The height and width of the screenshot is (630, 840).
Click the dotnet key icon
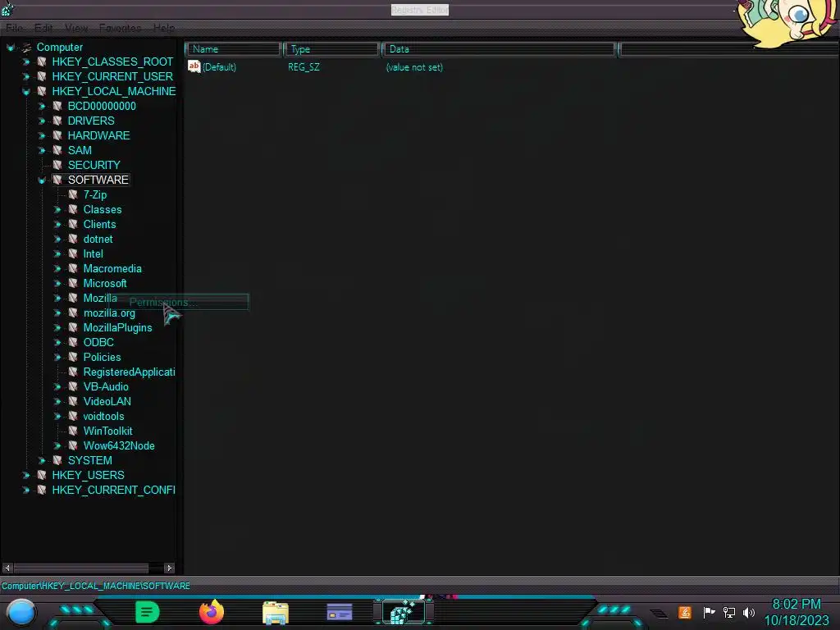[x=73, y=239]
